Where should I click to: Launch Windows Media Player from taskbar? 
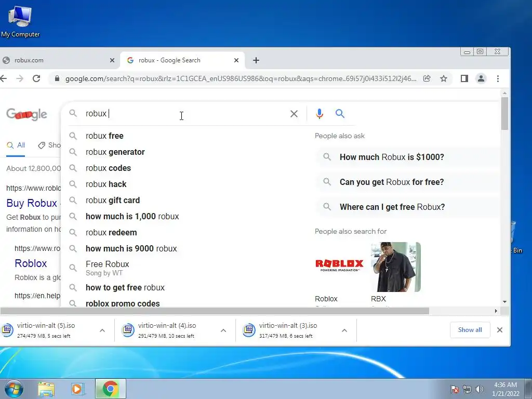[78, 389]
